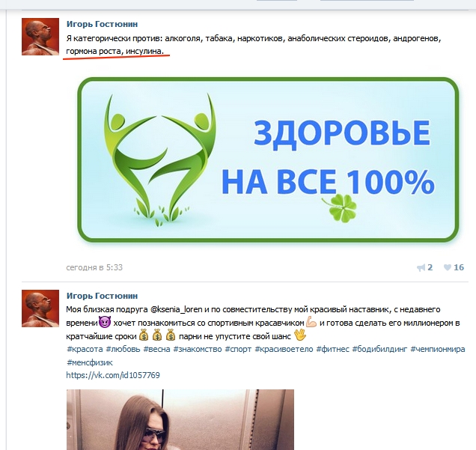Open hashtag #красивоетело
The image size is (476, 450).
284,349
